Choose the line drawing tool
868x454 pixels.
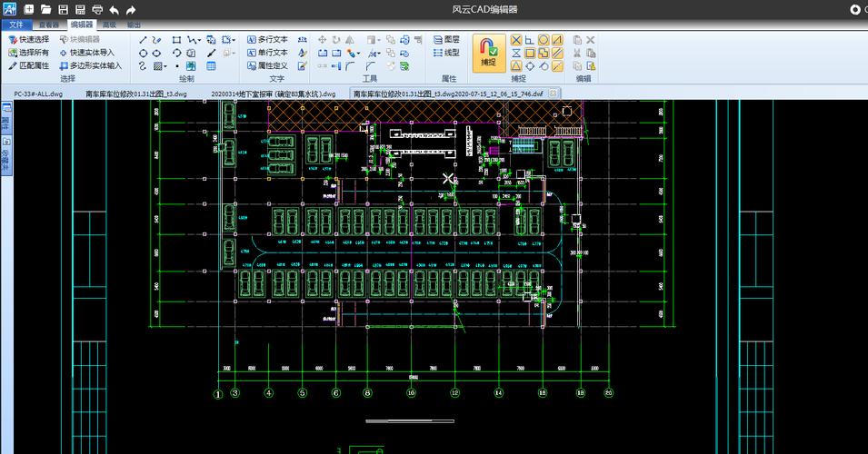143,40
